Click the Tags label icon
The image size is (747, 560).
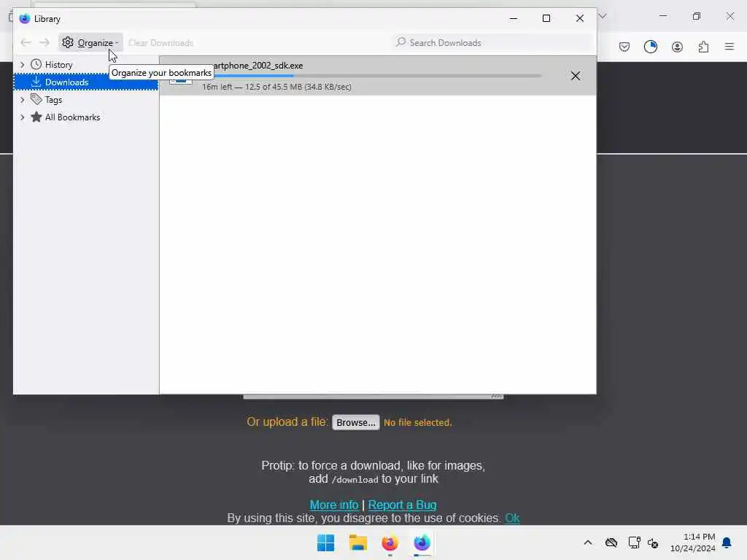pos(36,99)
